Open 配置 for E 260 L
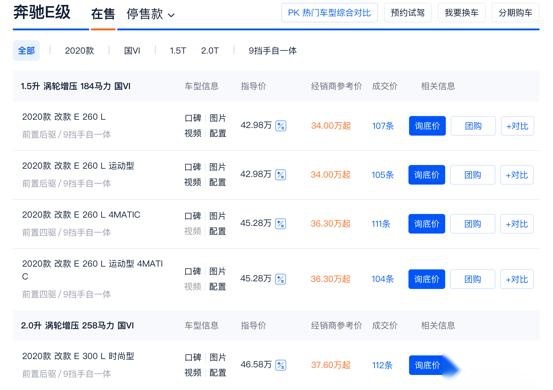 click(217, 133)
